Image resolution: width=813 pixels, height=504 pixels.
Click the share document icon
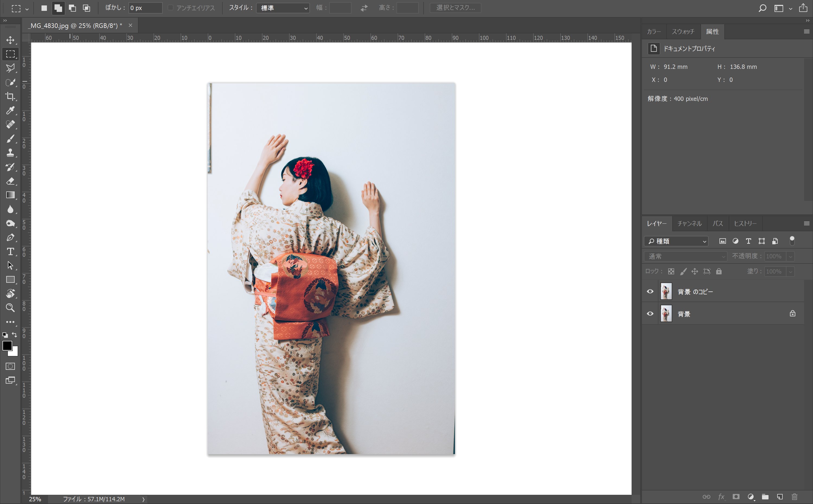(x=803, y=8)
